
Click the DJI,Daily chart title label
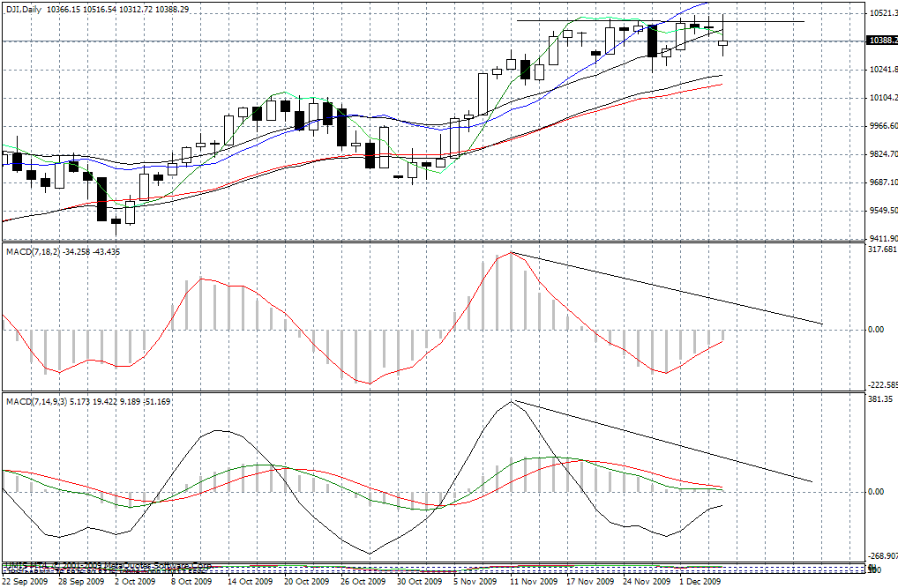click(23, 8)
